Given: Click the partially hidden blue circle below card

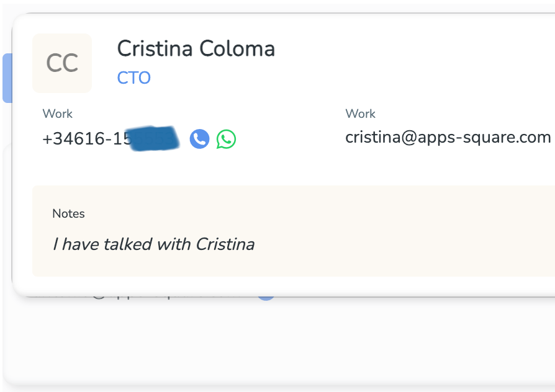Looking at the screenshot, I should (266, 299).
